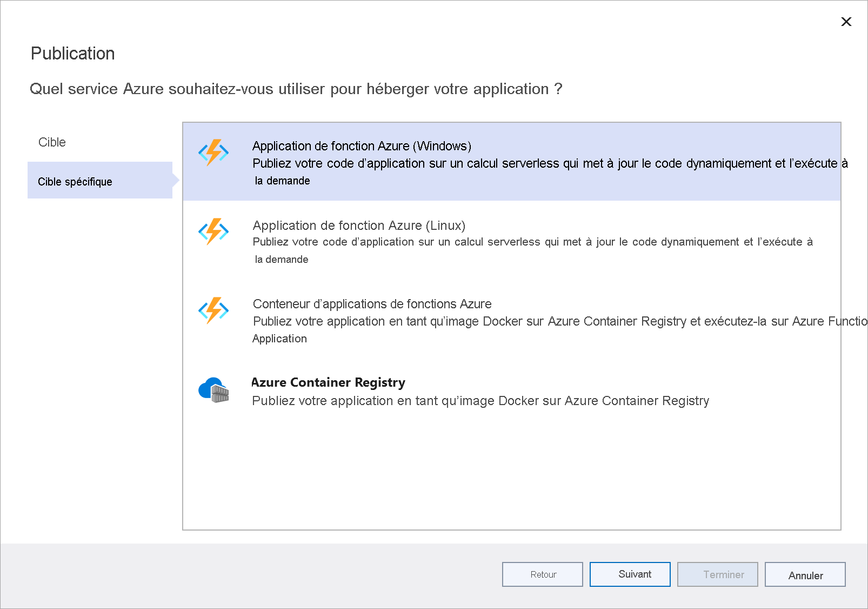Go back with the Retour button

543,574
